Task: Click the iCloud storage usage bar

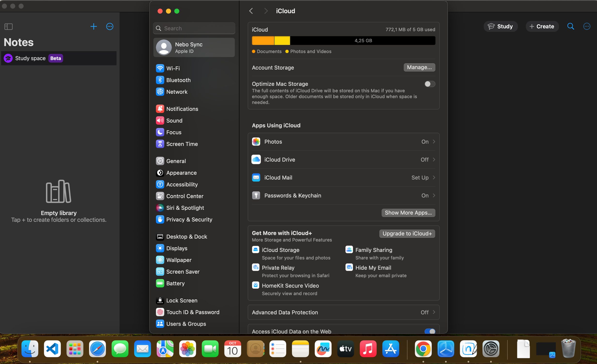Action: (343, 40)
